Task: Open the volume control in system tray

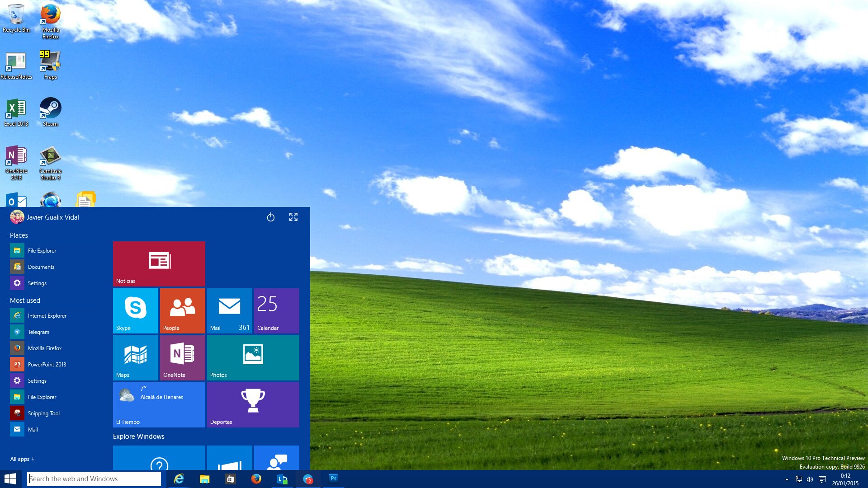Action: [x=810, y=479]
